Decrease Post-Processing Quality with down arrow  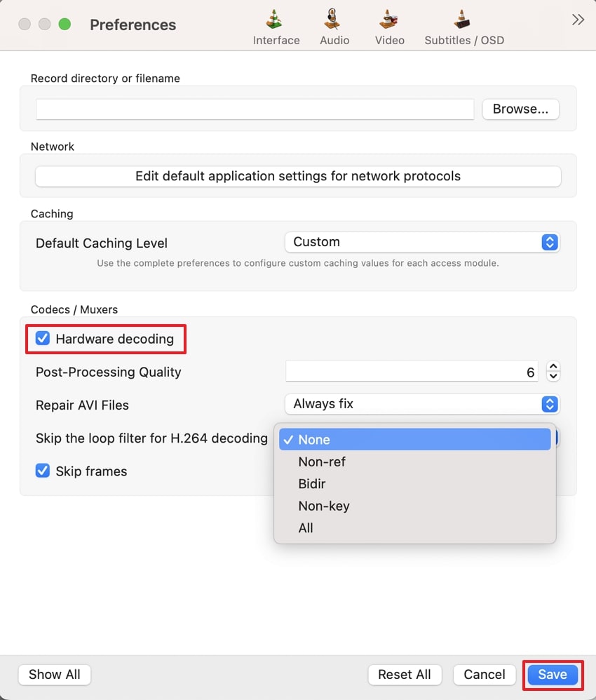(x=553, y=376)
